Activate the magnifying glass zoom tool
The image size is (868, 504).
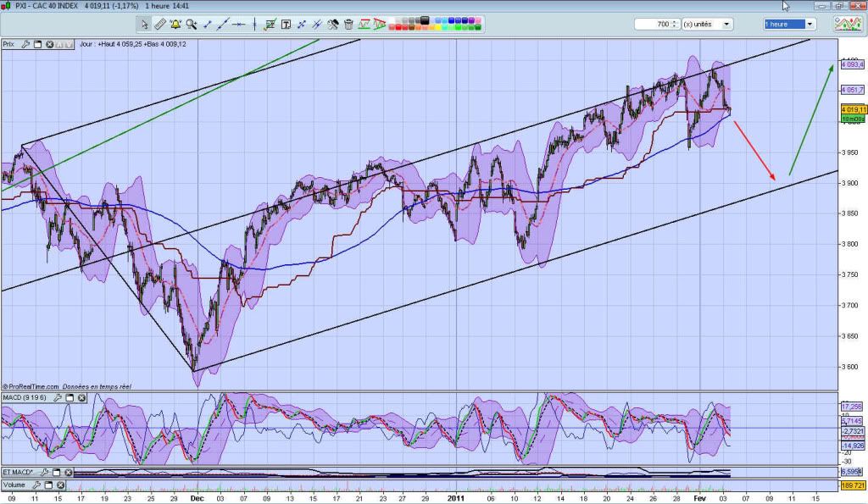click(x=192, y=25)
